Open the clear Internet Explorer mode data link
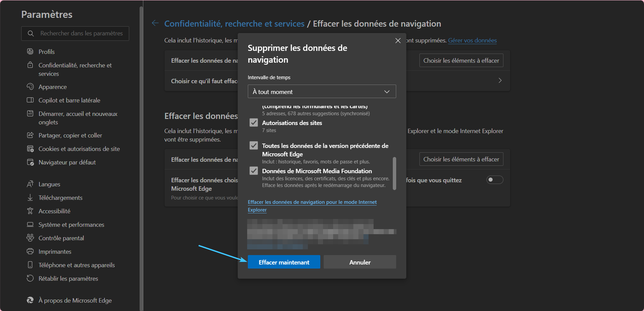Viewport: 644px width, 311px height. (312, 206)
